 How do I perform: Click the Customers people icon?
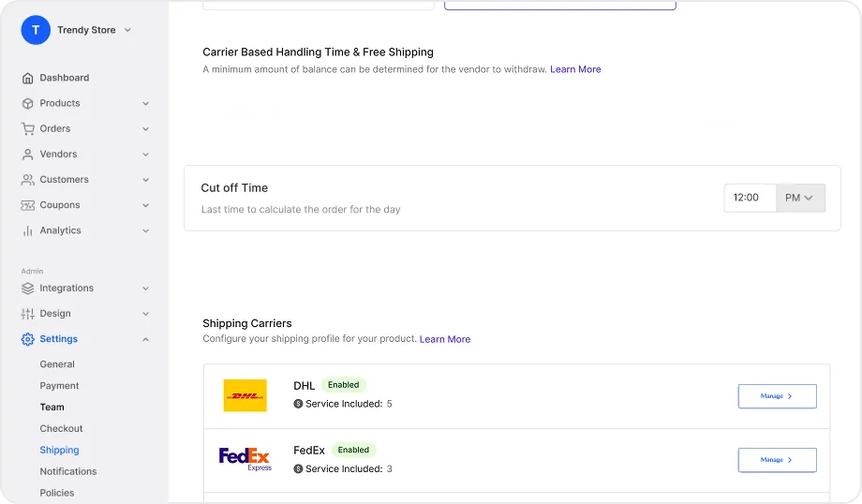[x=27, y=180]
